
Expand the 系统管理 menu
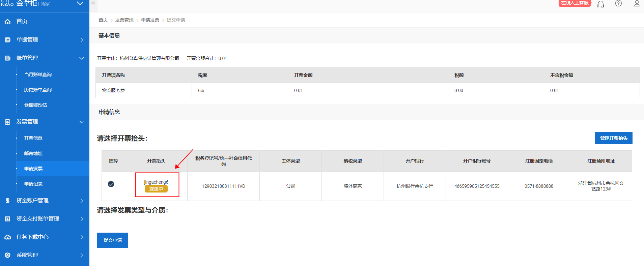point(82,255)
